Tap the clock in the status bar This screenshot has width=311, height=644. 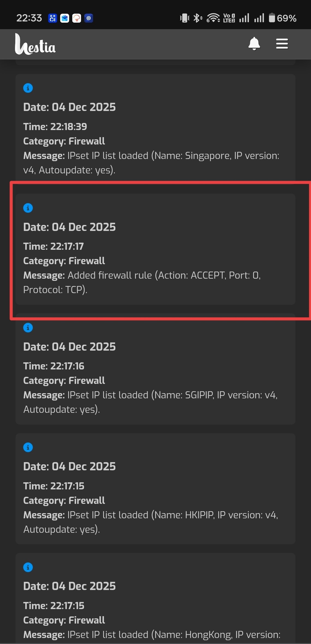(29, 18)
